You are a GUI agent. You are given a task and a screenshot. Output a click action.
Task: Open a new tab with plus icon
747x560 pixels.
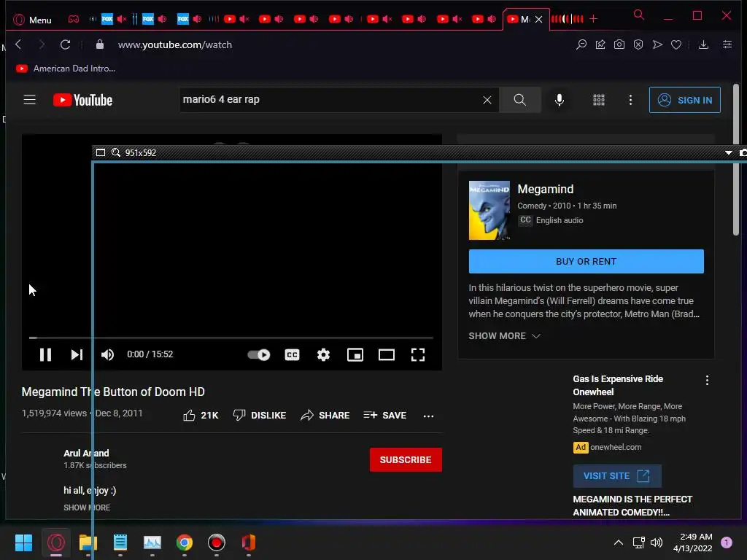[593, 19]
